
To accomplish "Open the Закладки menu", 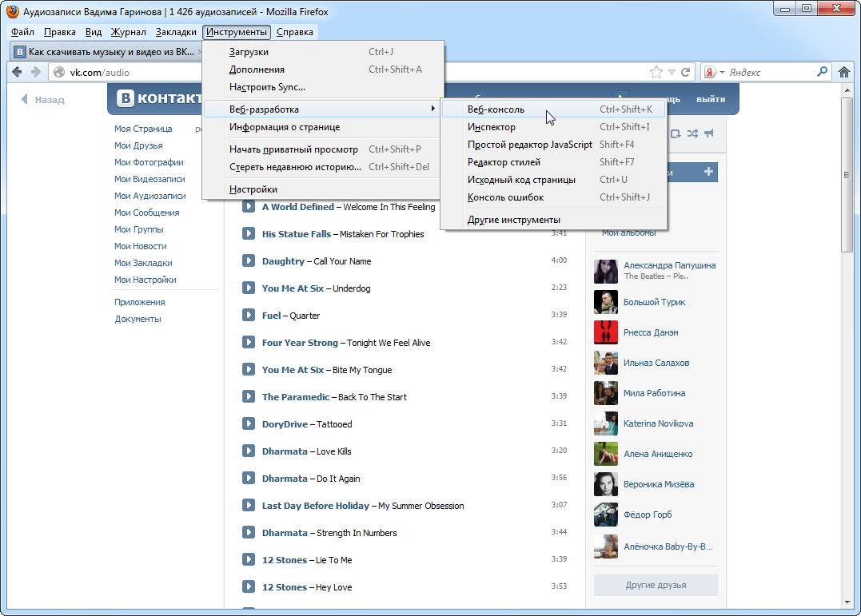I will point(176,32).
